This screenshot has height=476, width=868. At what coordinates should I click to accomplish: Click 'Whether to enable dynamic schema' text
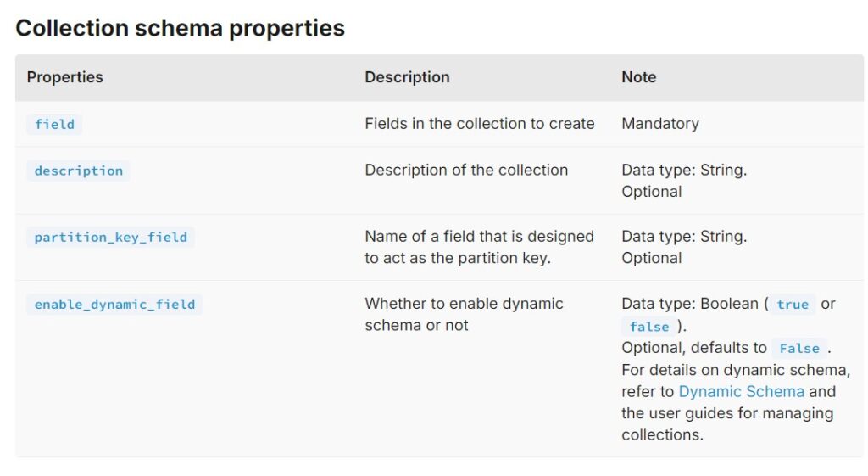click(464, 314)
